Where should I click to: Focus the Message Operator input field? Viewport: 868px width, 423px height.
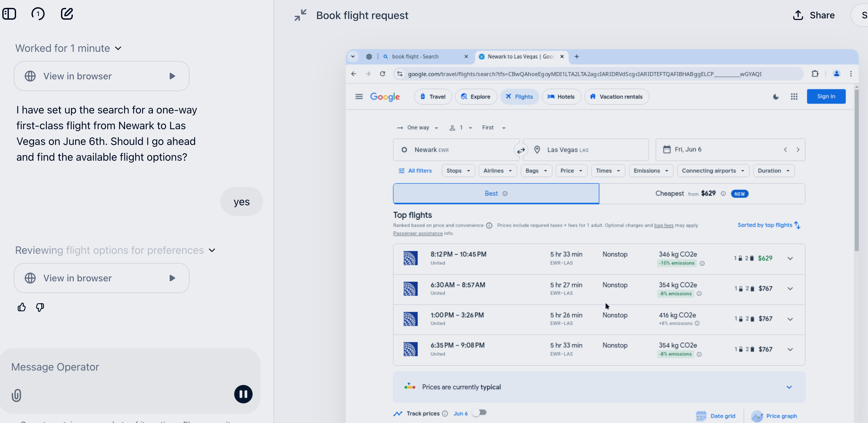tap(130, 367)
